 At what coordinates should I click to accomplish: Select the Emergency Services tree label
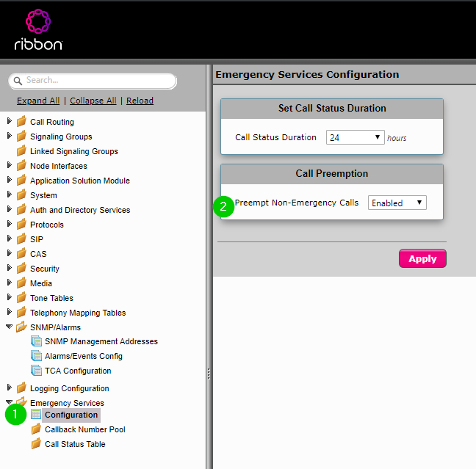point(67,403)
